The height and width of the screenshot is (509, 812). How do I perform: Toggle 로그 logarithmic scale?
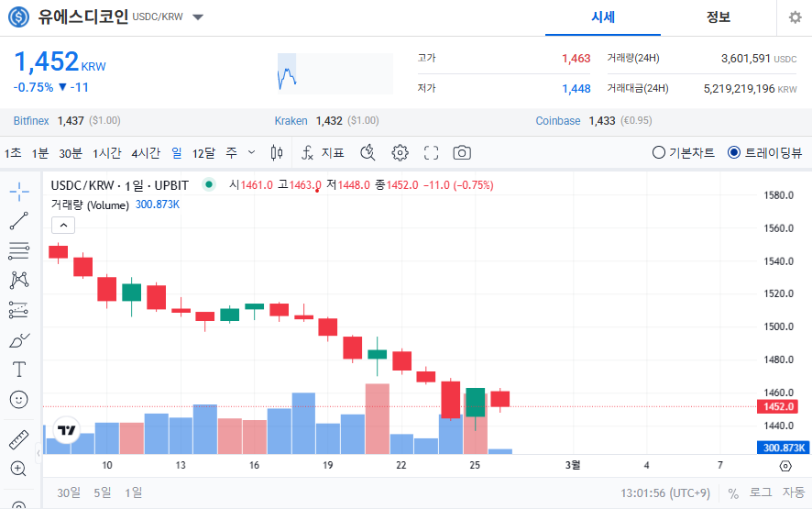tap(761, 492)
